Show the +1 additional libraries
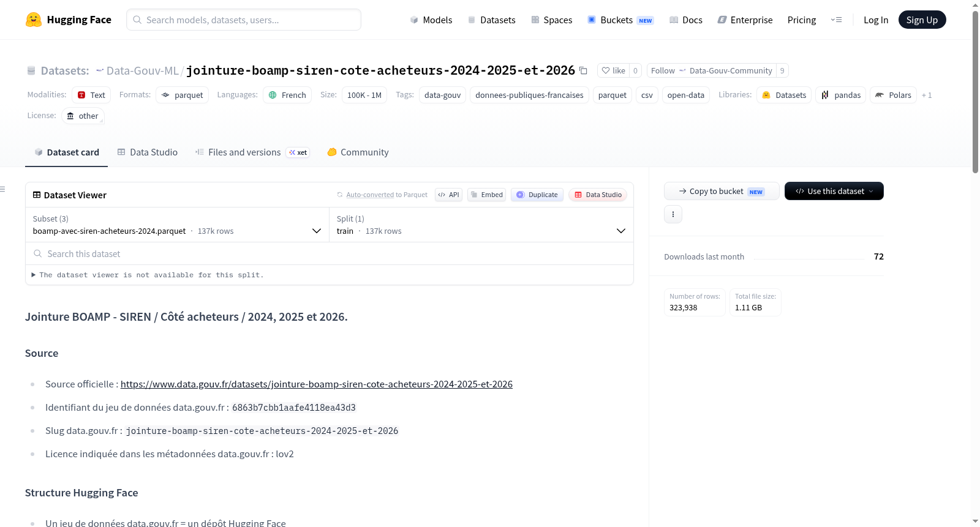Viewport: 980px width, 527px height. point(927,95)
